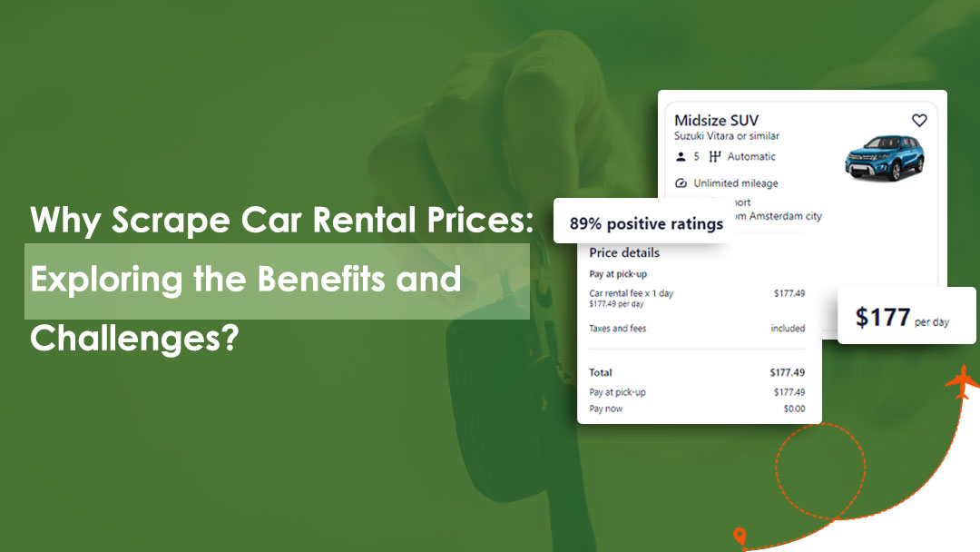This screenshot has height=552, width=980.
Task: Click the Automatic transmission gear icon
Action: click(x=714, y=156)
